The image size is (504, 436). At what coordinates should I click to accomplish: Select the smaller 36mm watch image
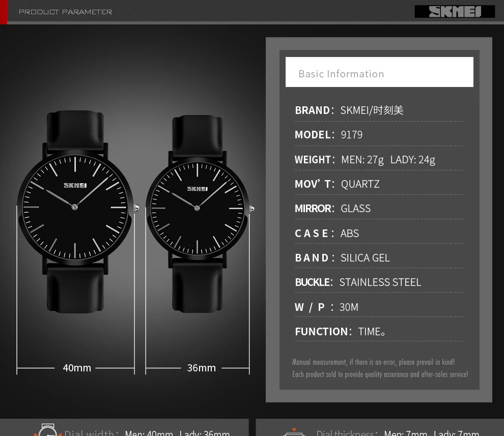coord(199,214)
